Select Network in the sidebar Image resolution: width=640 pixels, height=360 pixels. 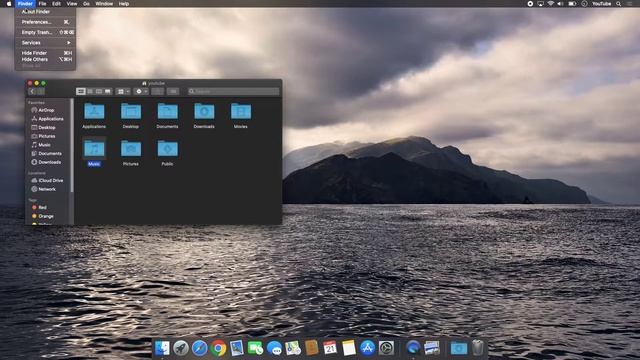click(46, 189)
